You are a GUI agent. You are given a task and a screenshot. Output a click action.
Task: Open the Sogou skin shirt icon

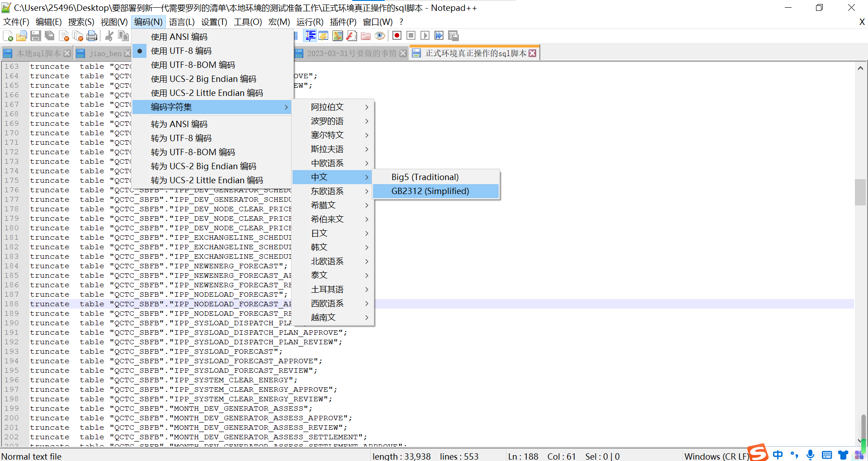843,455
